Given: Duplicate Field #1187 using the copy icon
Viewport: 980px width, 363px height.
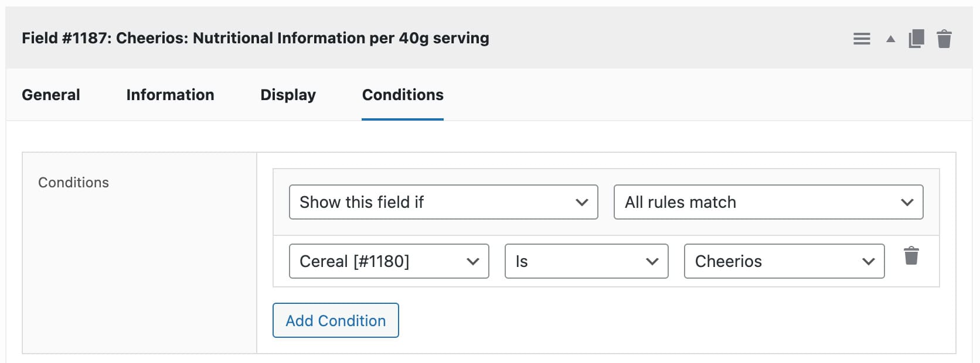Looking at the screenshot, I should click(x=916, y=38).
